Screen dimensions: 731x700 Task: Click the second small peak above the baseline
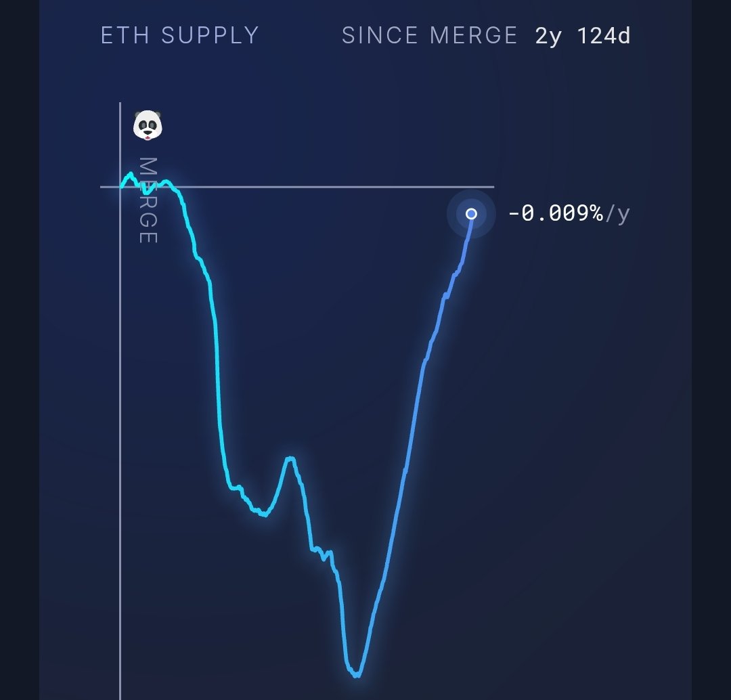click(166, 182)
